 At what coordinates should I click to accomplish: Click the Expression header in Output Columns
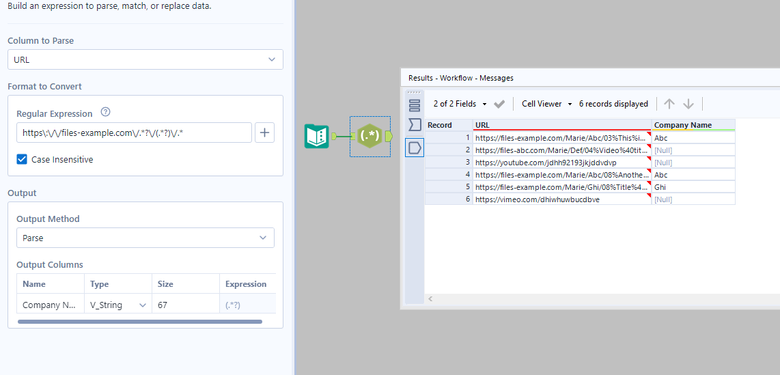tap(247, 284)
